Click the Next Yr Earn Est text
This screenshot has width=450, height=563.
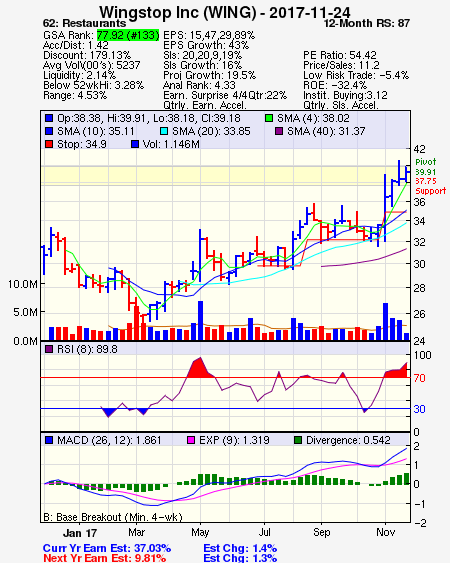click(x=105, y=558)
